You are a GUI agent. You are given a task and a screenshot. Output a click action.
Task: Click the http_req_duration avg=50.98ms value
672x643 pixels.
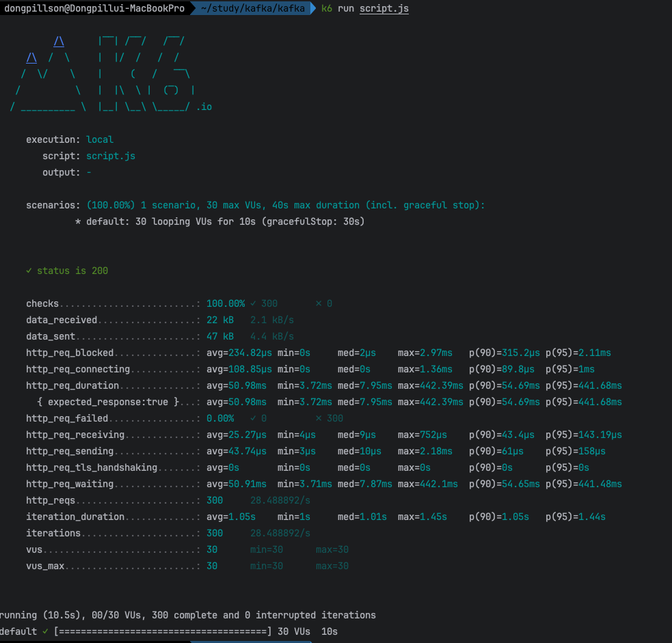tap(236, 385)
